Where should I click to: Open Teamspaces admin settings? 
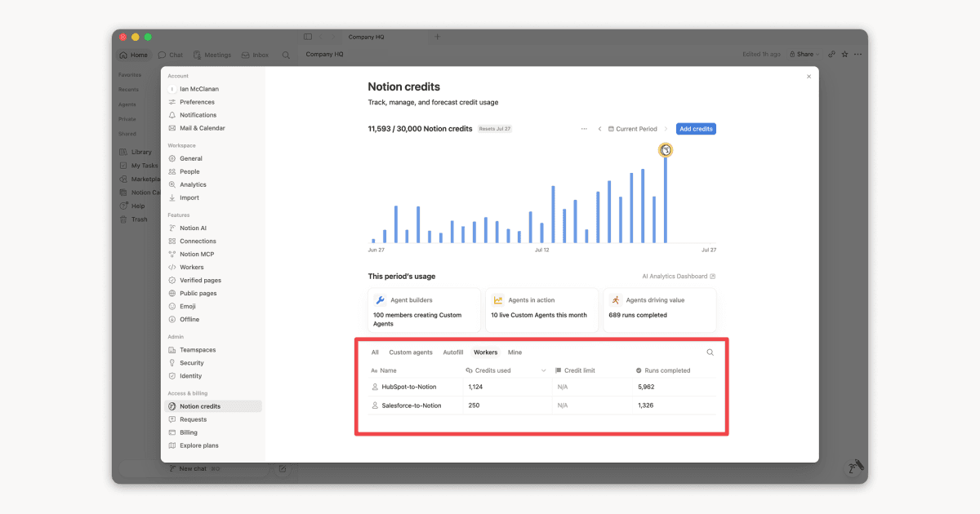(x=213, y=349)
